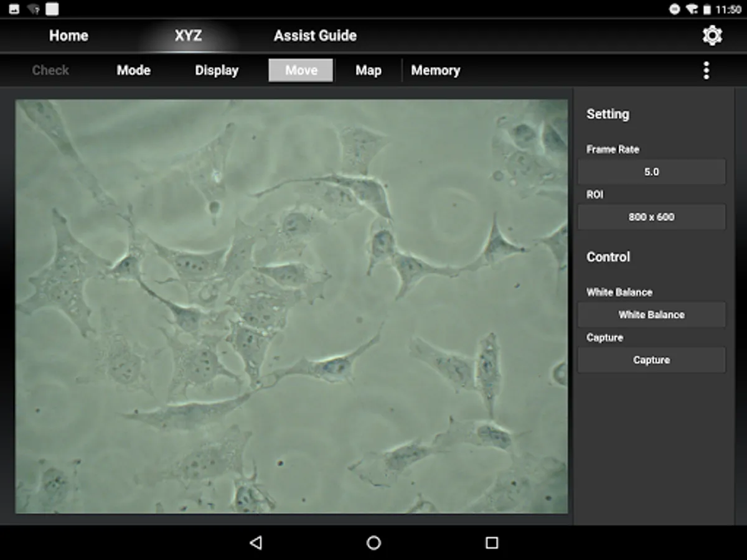747x560 pixels.
Task: Open the Assist Guide tab
Action: click(315, 35)
